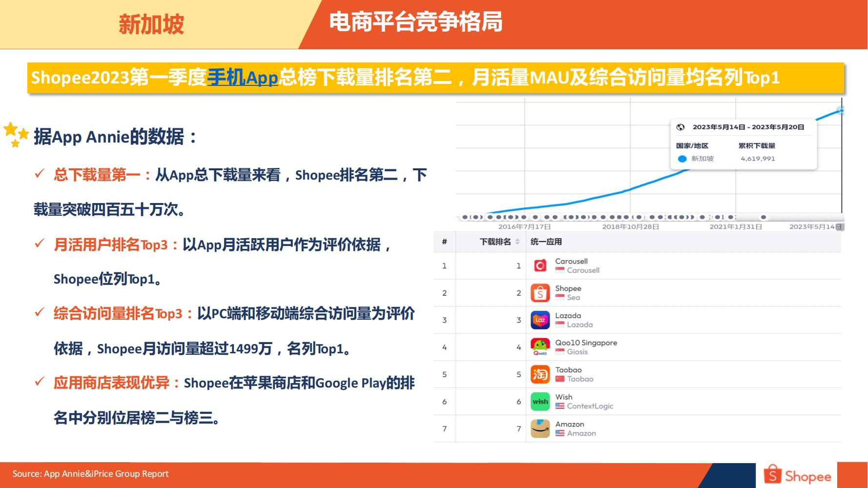868x488 pixels.
Task: Click the 电商平台竞争格局 header title
Action: (415, 22)
